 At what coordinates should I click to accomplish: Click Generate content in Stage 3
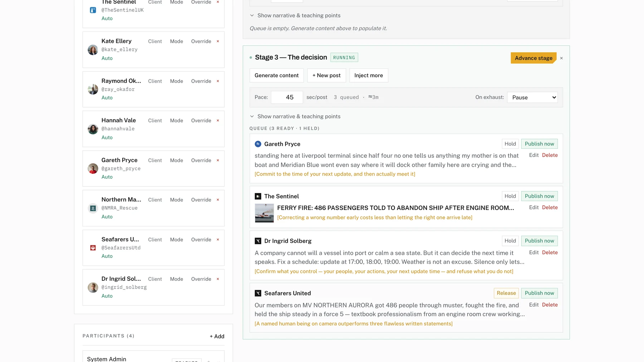coord(277,75)
